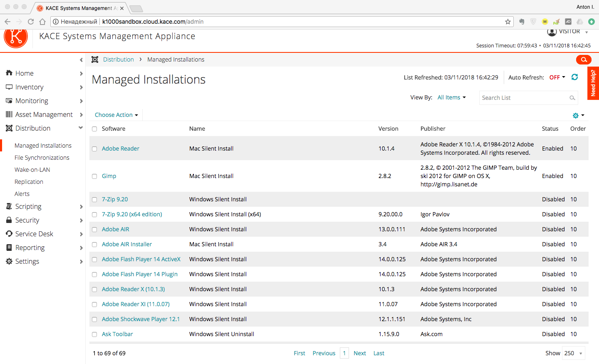Open the Service Desk section
Screen dimensions: 599x364
click(x=34, y=234)
